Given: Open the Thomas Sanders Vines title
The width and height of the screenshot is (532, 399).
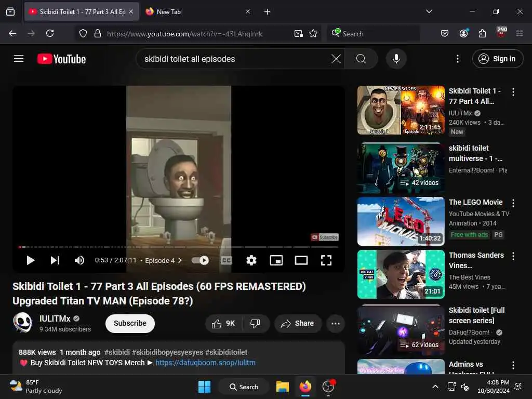Looking at the screenshot, I should [476, 260].
